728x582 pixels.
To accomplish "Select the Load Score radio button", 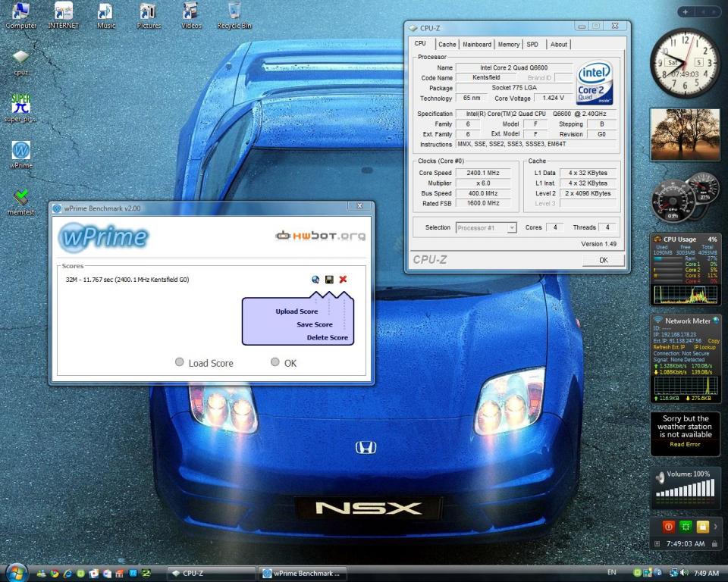I will 180,362.
